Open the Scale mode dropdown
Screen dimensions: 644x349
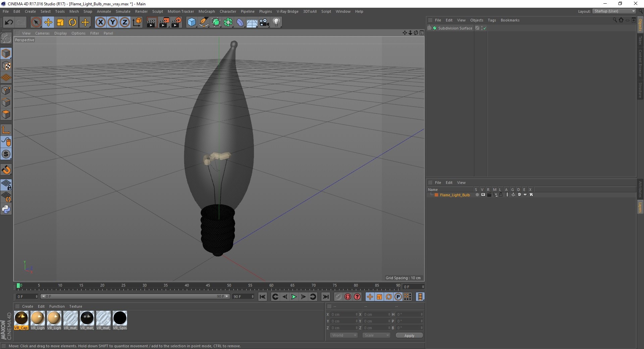[376, 335]
